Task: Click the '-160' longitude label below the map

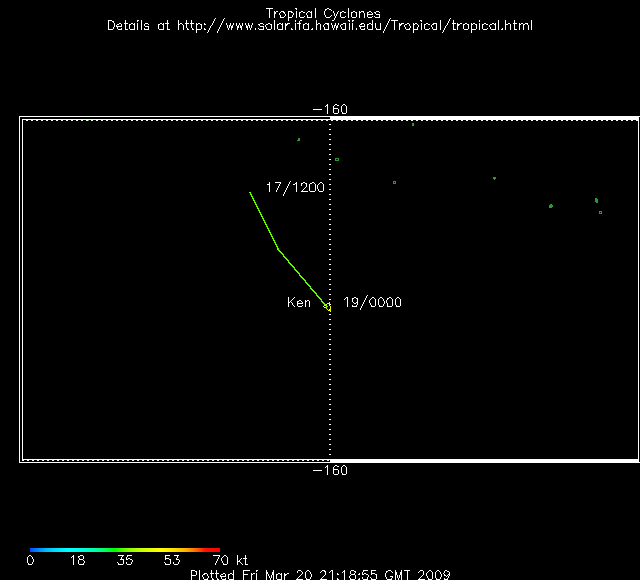Action: point(330,470)
